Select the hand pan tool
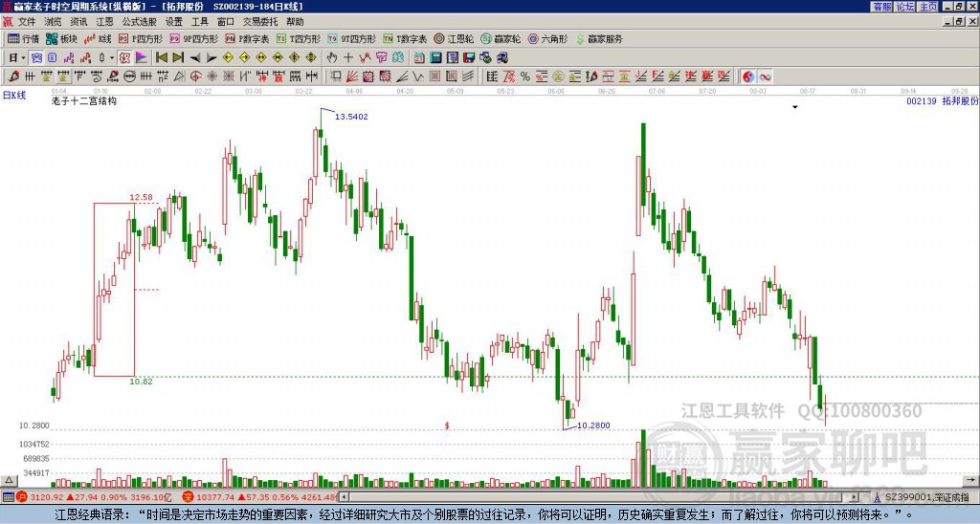This screenshot has height=524, width=980. pos(331,58)
